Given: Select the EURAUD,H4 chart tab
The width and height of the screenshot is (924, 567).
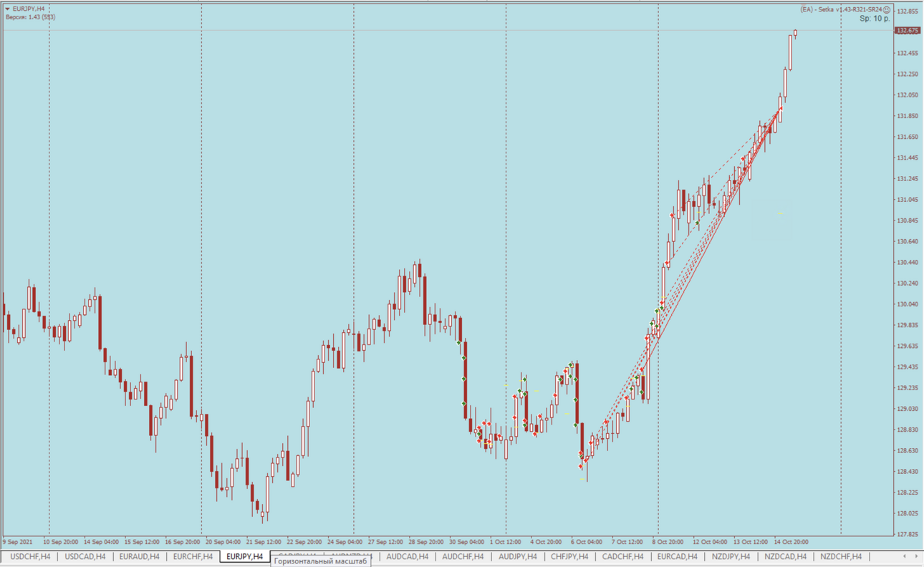Looking at the screenshot, I should click(139, 556).
